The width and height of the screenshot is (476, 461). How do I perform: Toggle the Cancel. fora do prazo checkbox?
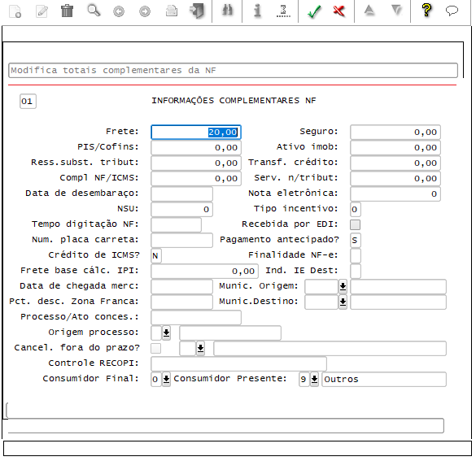[x=156, y=348]
